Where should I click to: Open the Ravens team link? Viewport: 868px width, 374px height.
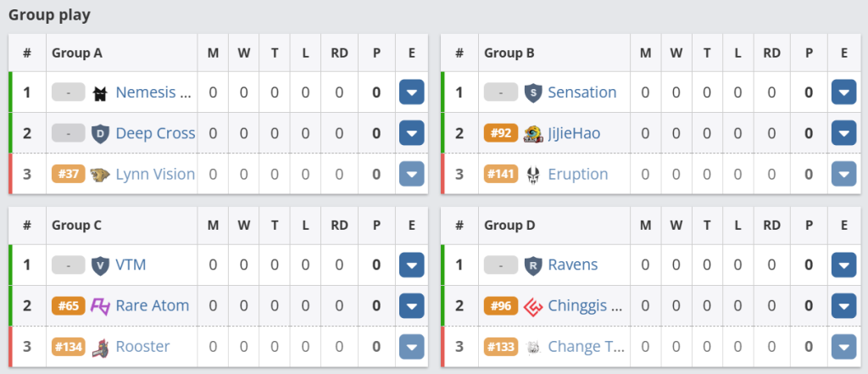pyautogui.click(x=572, y=265)
